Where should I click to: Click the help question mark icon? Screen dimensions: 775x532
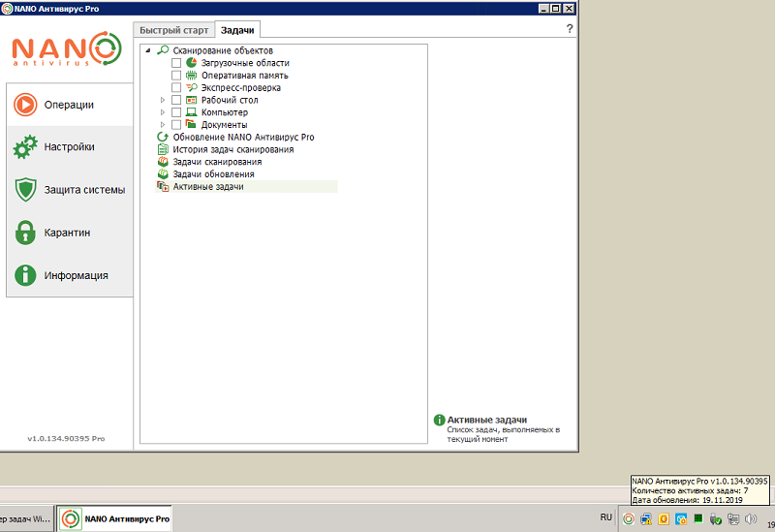(570, 30)
